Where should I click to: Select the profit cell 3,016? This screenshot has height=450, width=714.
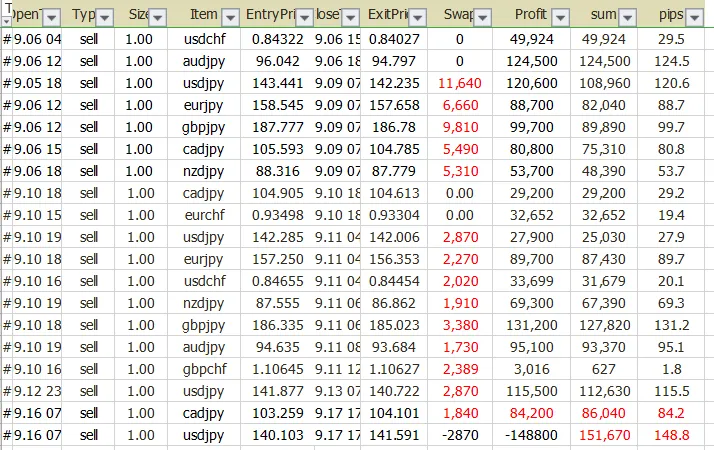(531, 369)
